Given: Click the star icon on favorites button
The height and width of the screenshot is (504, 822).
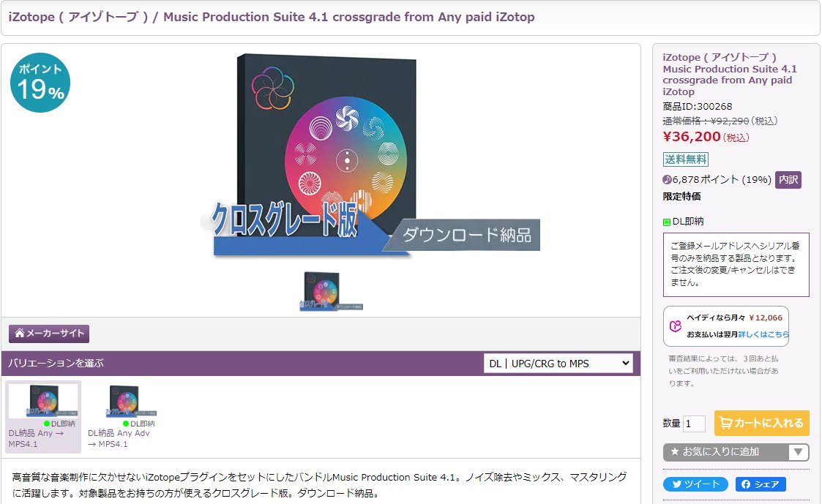Looking at the screenshot, I should pos(675,451).
